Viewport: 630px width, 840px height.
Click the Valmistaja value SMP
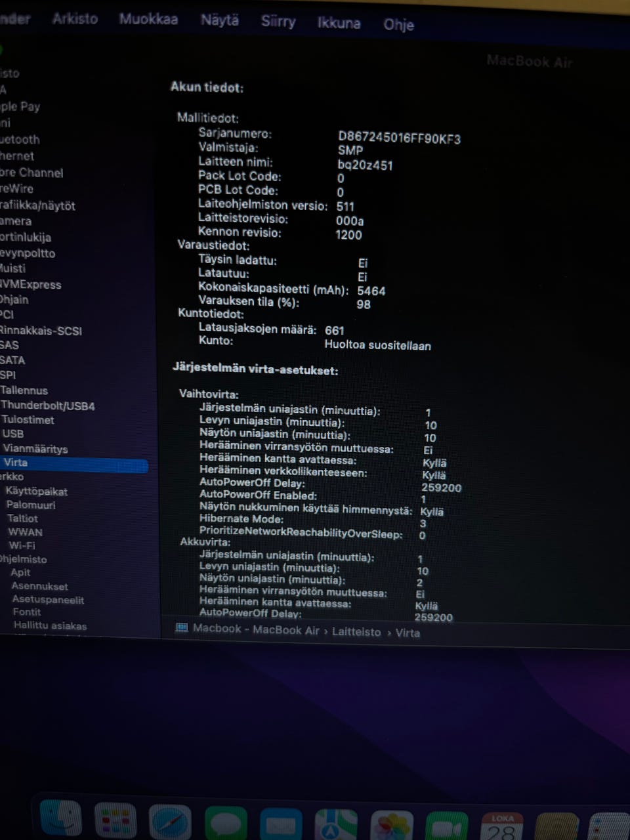[350, 150]
